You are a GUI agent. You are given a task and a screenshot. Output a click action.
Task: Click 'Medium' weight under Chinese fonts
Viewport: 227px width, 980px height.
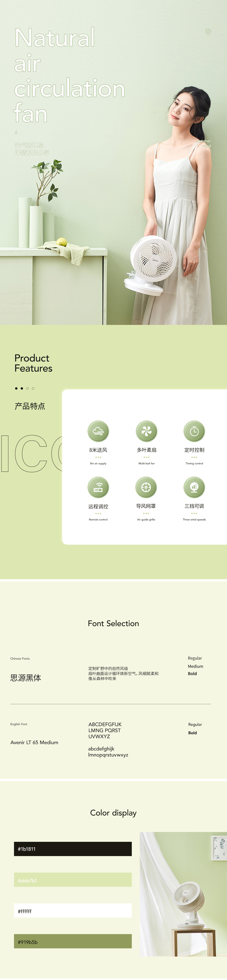[195, 667]
